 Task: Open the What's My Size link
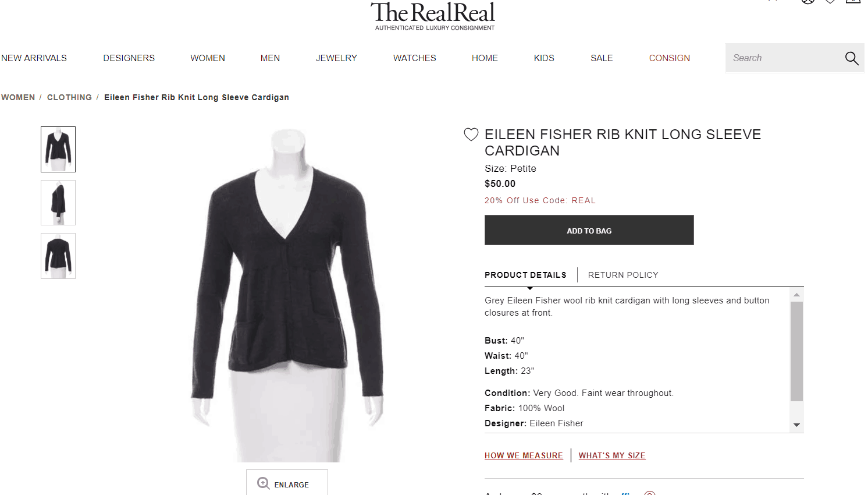612,455
